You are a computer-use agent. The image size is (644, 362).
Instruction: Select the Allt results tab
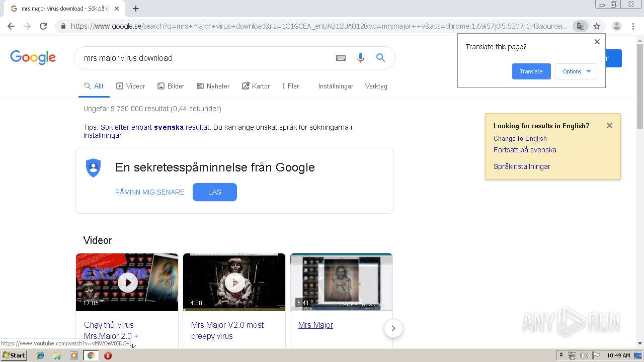(x=94, y=86)
